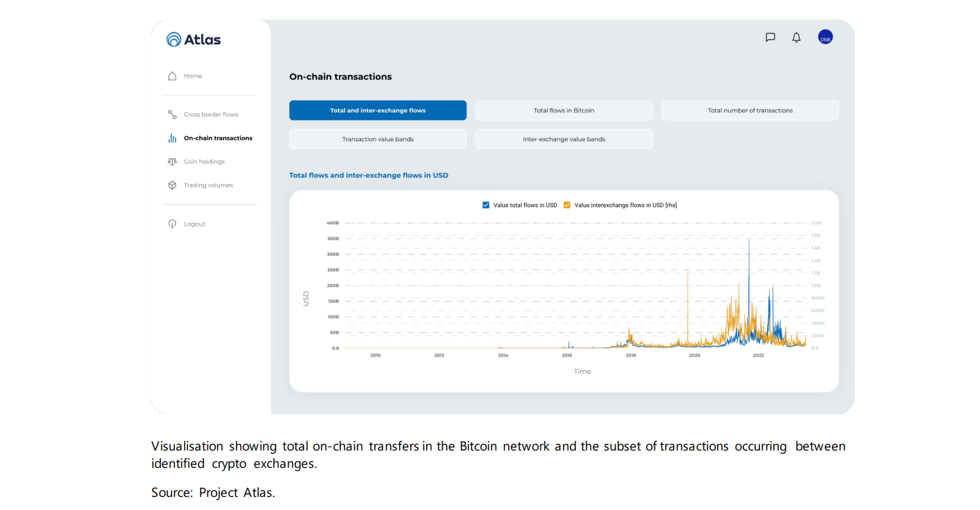This screenshot has height=510, width=980.
Task: Switch to Total flows in Bitcoin view
Action: pyautogui.click(x=564, y=110)
